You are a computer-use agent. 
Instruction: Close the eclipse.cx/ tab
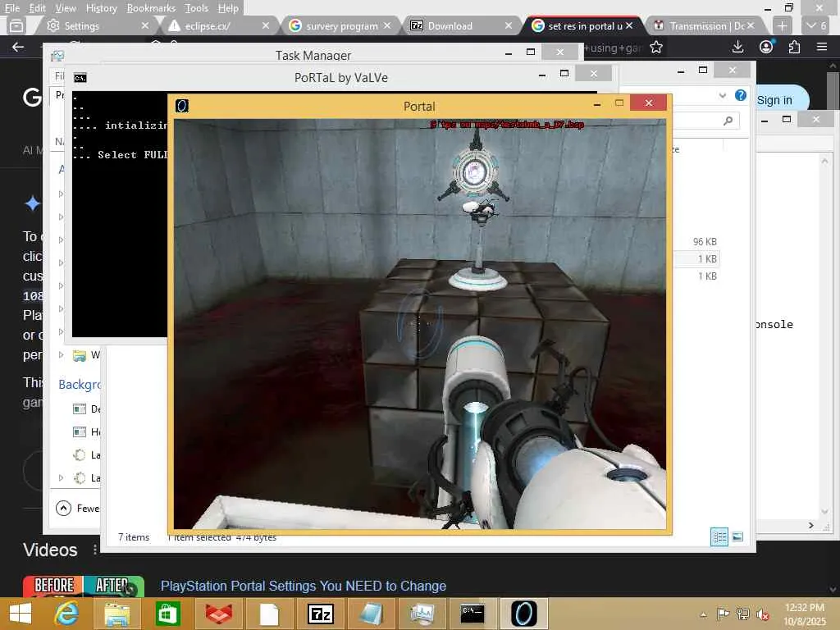tap(265, 25)
